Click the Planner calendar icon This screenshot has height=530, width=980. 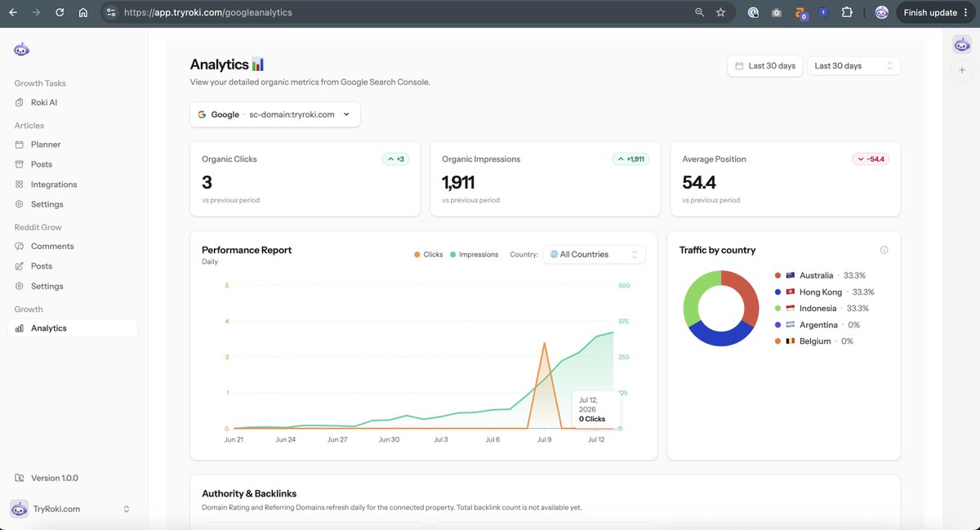[20, 145]
